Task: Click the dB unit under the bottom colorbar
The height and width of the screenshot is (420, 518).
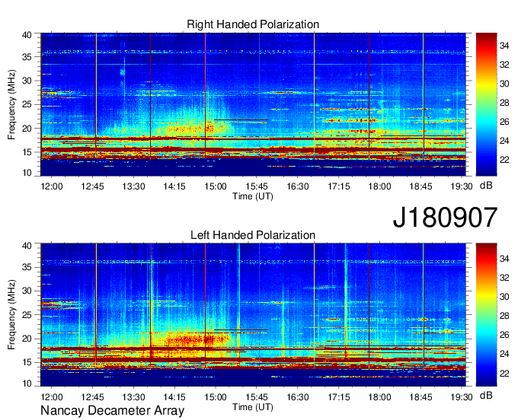Action: tap(486, 396)
